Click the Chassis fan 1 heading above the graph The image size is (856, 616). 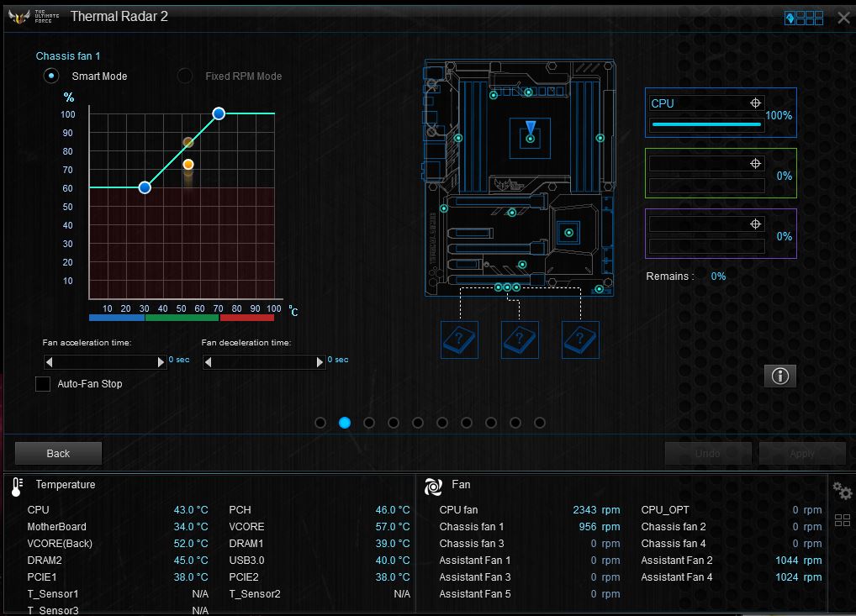(x=68, y=56)
